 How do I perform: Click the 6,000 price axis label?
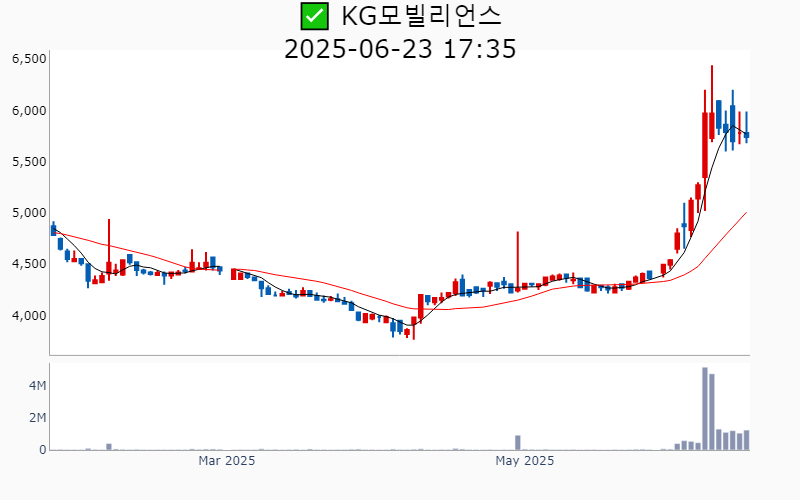pyautogui.click(x=29, y=110)
